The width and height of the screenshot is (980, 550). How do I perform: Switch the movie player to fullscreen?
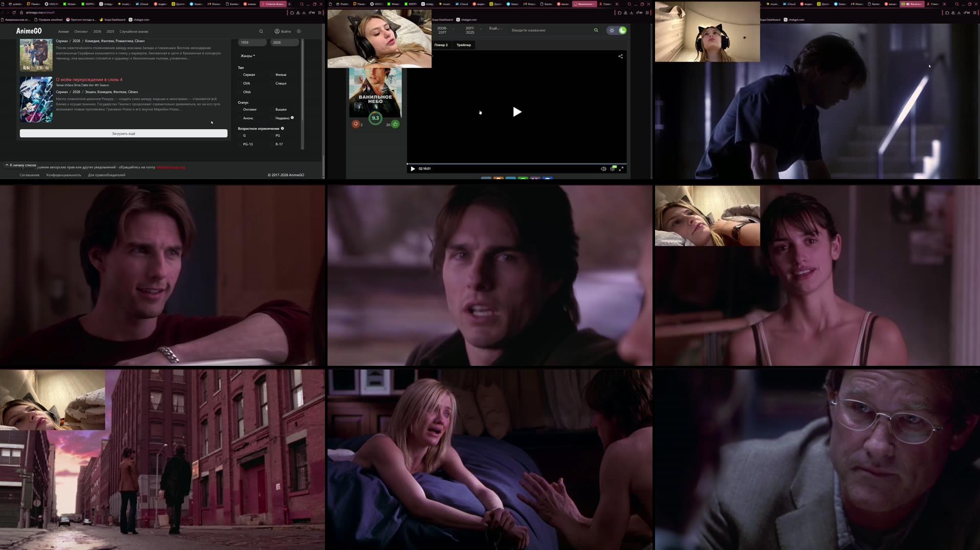point(621,169)
